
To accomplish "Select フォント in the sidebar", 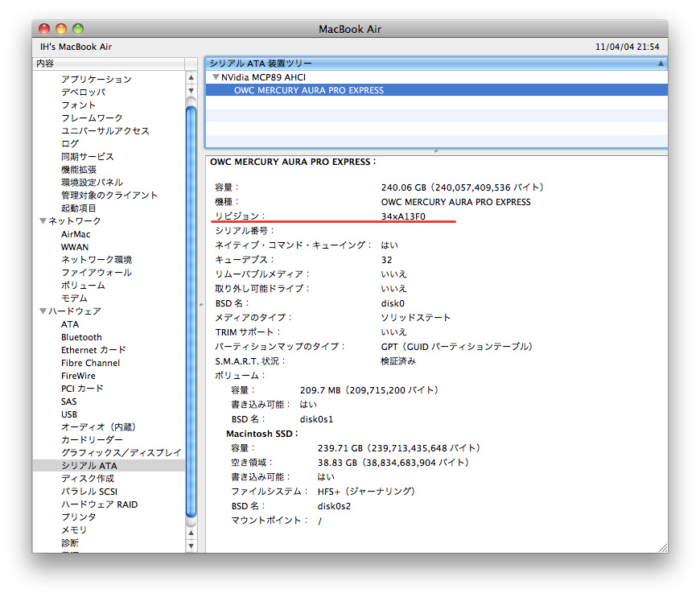I will pyautogui.click(x=79, y=105).
